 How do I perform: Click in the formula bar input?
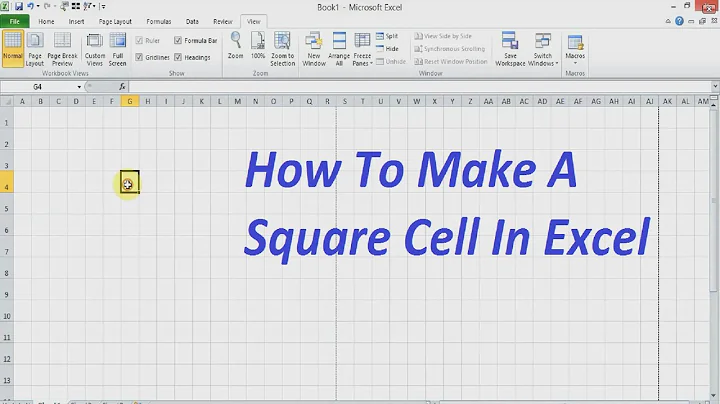click(420, 86)
